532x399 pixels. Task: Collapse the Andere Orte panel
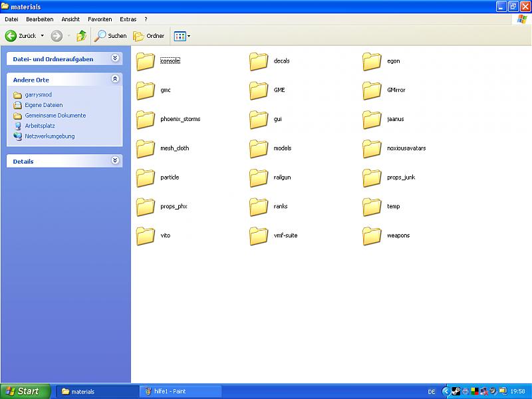(115, 79)
